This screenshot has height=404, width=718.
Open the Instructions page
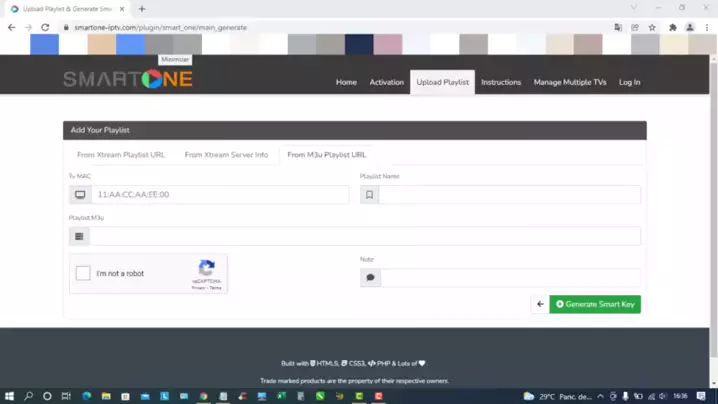(x=501, y=82)
